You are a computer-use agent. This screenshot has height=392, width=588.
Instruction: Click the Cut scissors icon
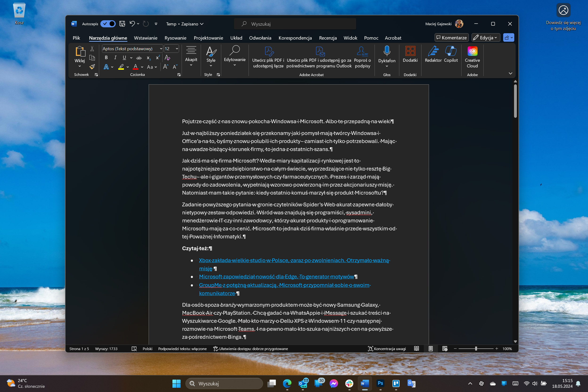pyautogui.click(x=92, y=49)
